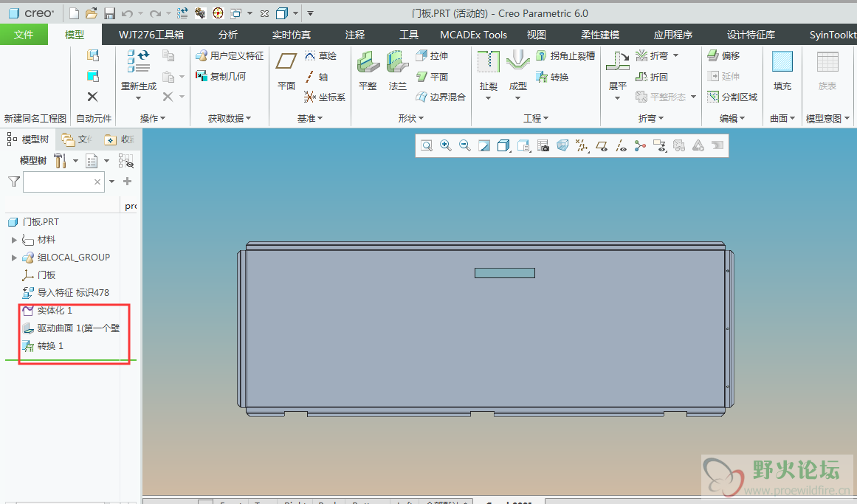This screenshot has width=857, height=504.
Task: Click the Fill (填充) surface tool
Action: (x=782, y=71)
